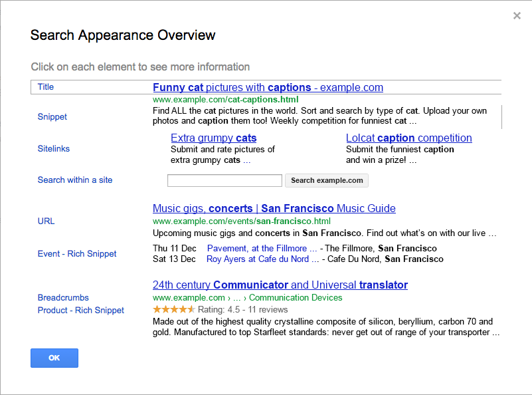
Task: Open Funny cat pictures with captions result
Action: point(268,88)
